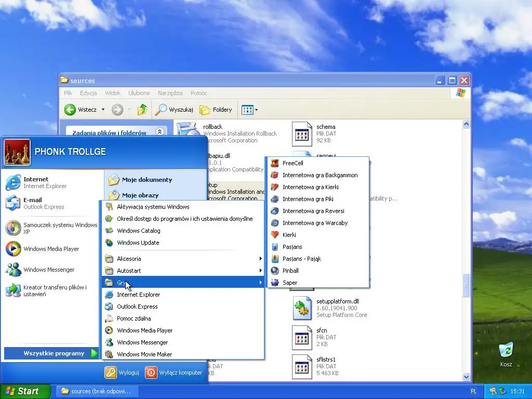The height and width of the screenshot is (399, 532).
Task: Open Wstecz history dropdown arrow
Action: pos(103,110)
